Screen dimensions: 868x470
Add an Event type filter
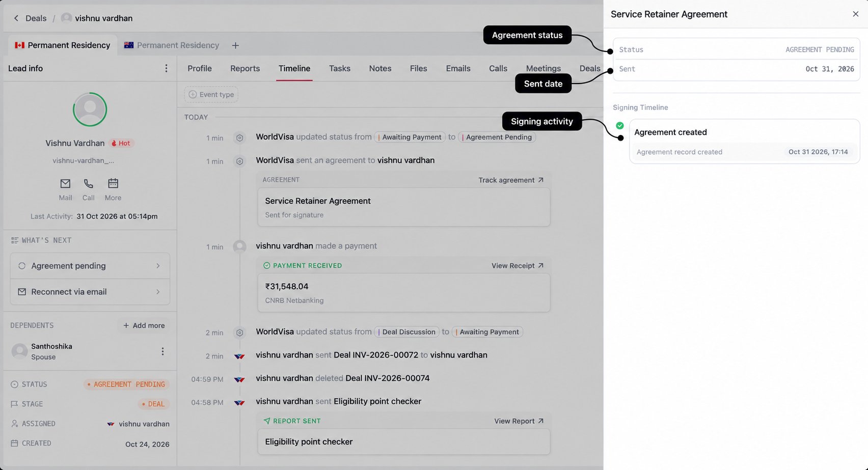pyautogui.click(x=211, y=95)
